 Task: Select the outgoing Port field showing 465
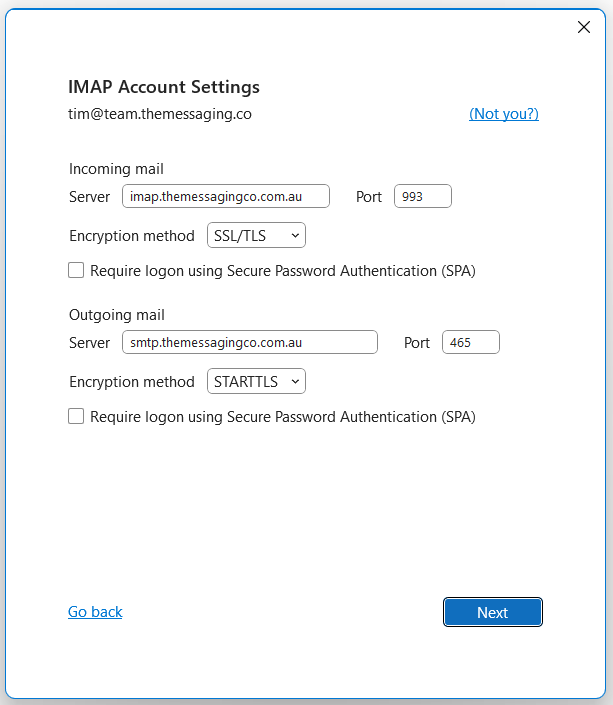[470, 342]
